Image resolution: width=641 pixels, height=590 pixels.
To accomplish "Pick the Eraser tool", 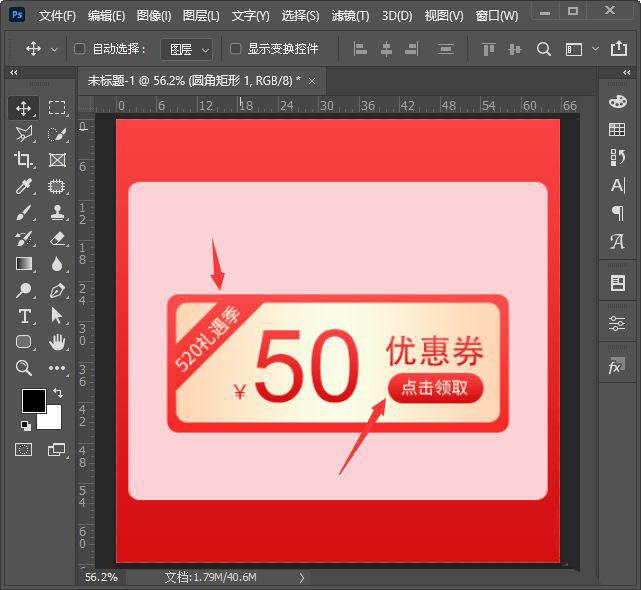I will 57,238.
